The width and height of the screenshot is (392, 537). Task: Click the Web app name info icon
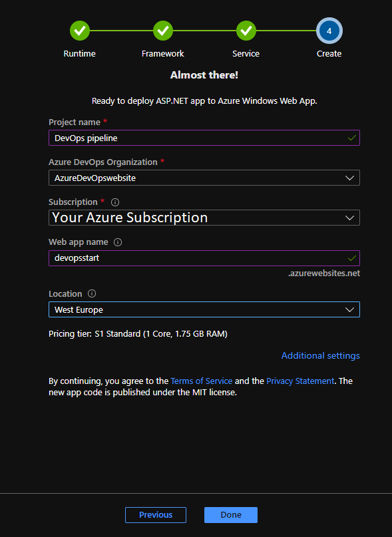pyautogui.click(x=118, y=242)
